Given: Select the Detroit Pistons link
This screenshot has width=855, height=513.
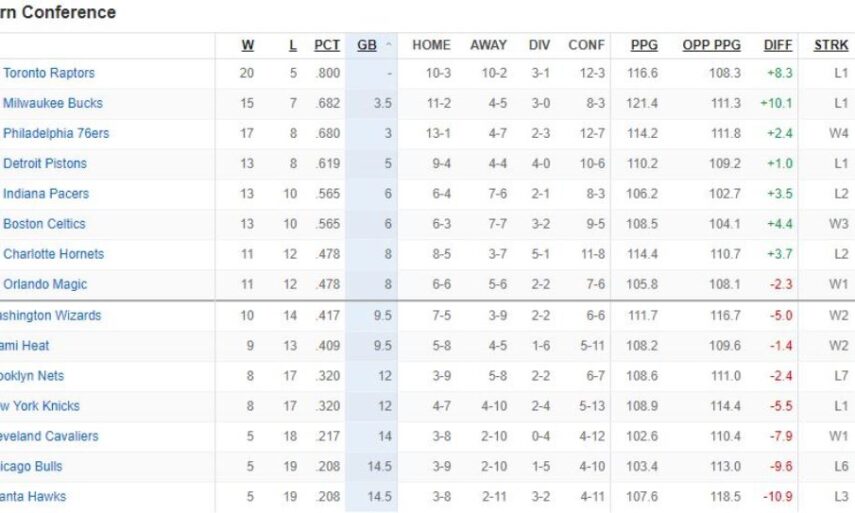Looking at the screenshot, I should [x=45, y=163].
